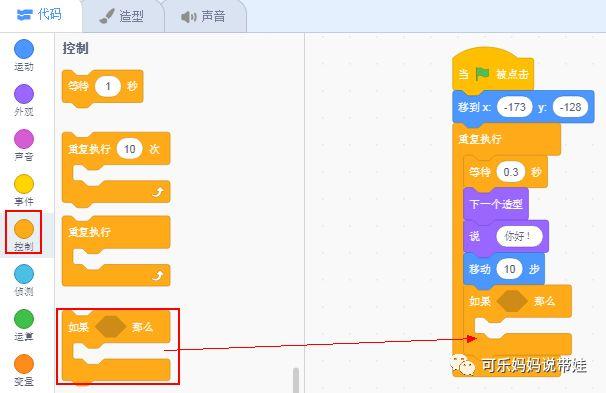606x393 pixels.
Task: Edit the 1 value in palette wait block
Action: [108, 86]
